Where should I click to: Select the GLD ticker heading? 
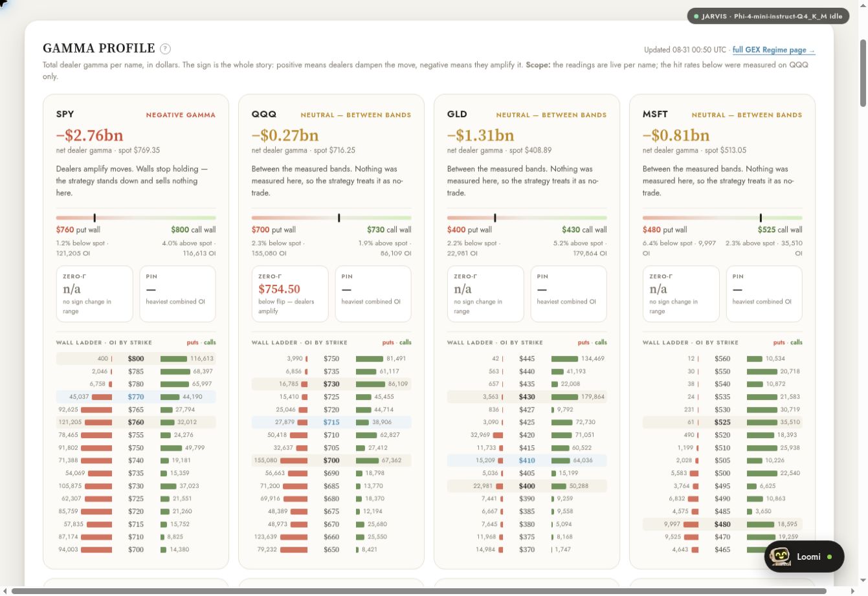457,114
